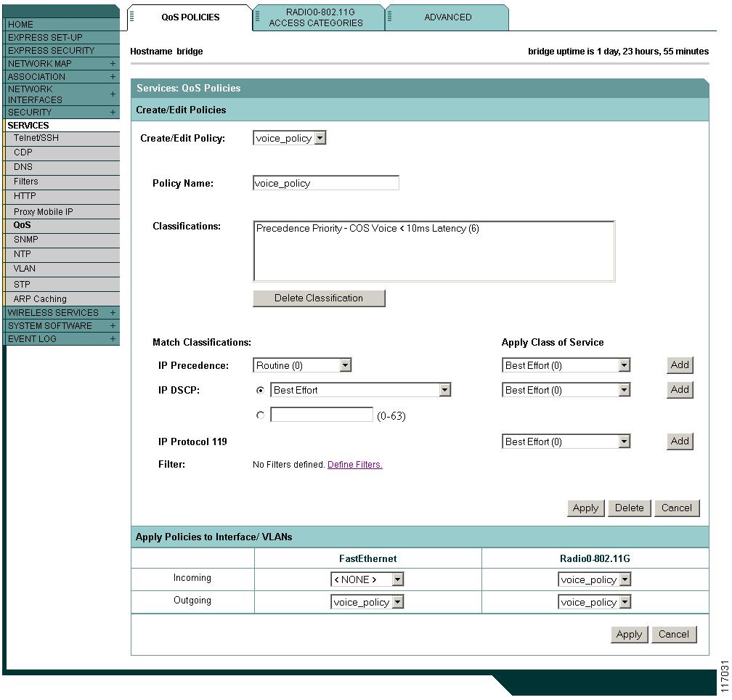This screenshot has width=732, height=700.
Task: Click the DSCP (0-63) value field
Action: click(x=322, y=415)
